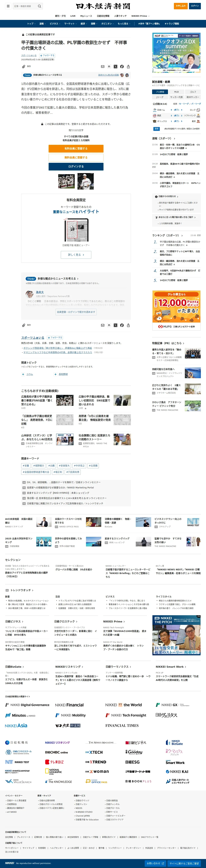This screenshot has height=868, width=206.
Task: Click the 会員登録・ログインで続きを読めます button
Action: (x=76, y=312)
